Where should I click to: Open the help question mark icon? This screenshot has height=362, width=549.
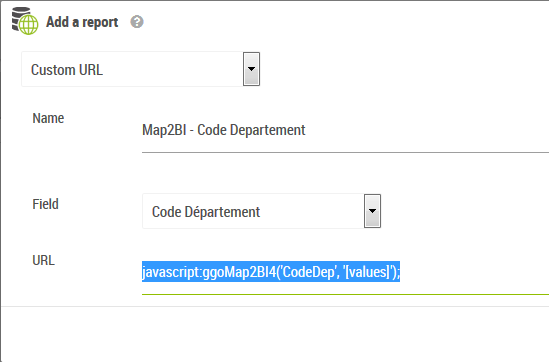(x=137, y=22)
